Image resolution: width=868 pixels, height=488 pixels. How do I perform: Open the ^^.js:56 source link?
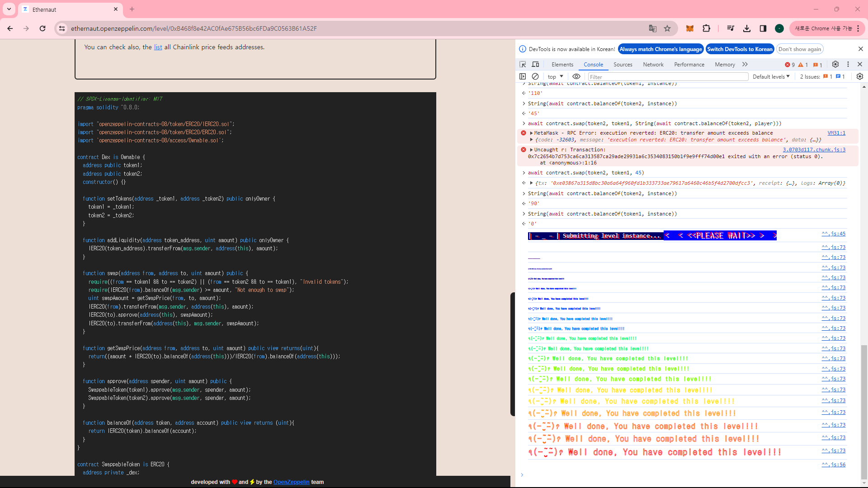(833, 465)
